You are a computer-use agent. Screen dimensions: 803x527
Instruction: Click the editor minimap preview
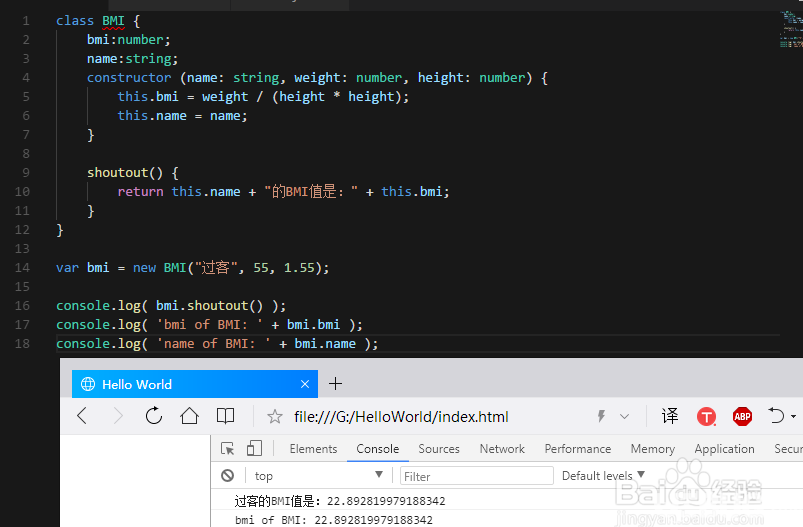pos(791,30)
